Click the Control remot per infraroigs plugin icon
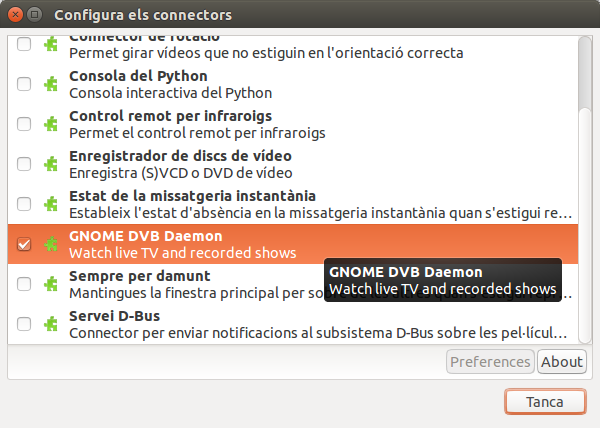This screenshot has height=428, width=600. [50, 124]
